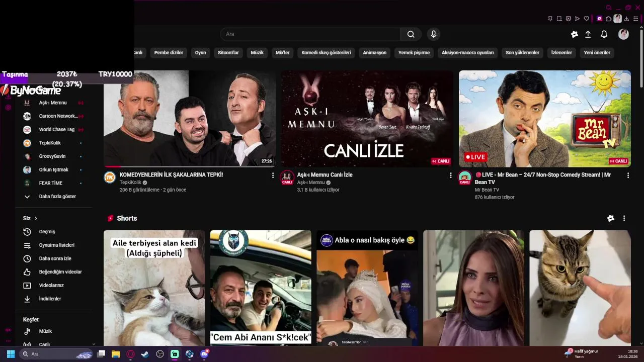Image resolution: width=644 pixels, height=362 pixels.
Task: Expand the Siz section chevron
Action: [x=36, y=218]
